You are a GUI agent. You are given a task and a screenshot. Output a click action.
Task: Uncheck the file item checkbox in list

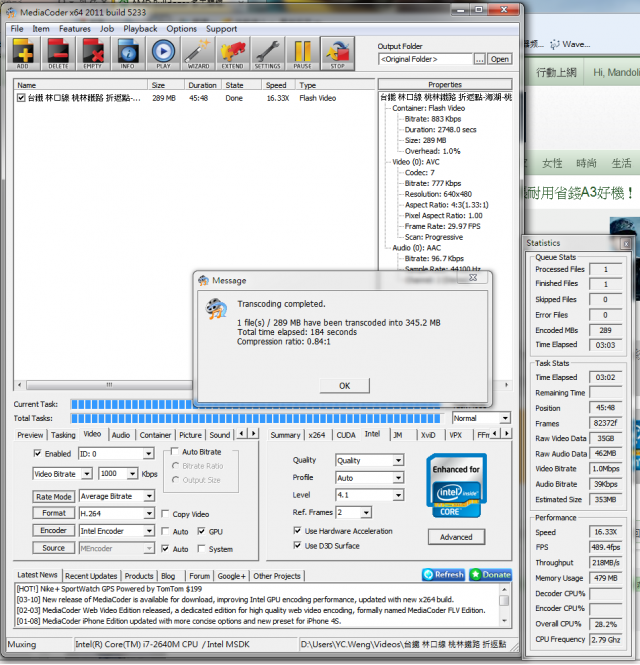coord(21,98)
